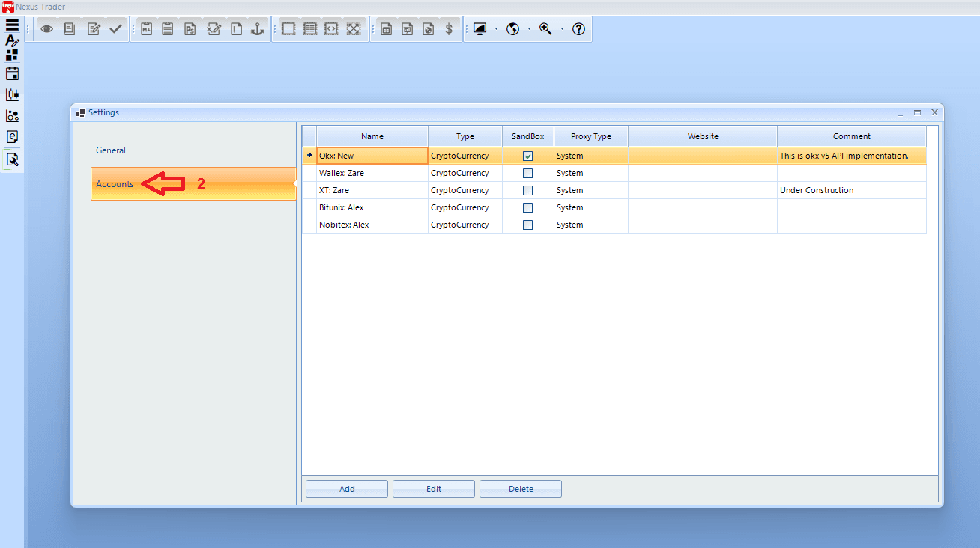Viewport: 980px width, 548px height.
Task: Select the Accounts settings tab
Action: 115,184
